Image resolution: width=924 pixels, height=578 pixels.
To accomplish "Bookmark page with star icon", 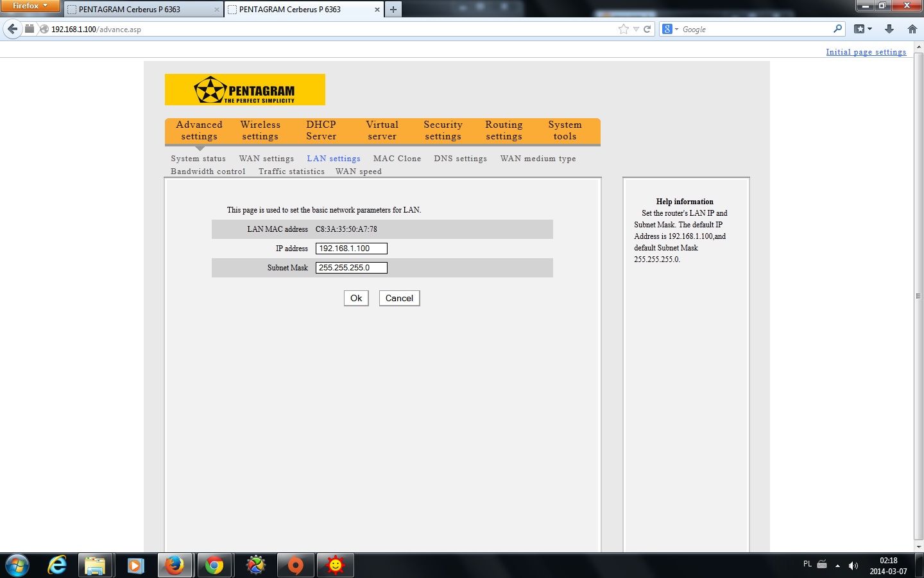I will click(623, 29).
